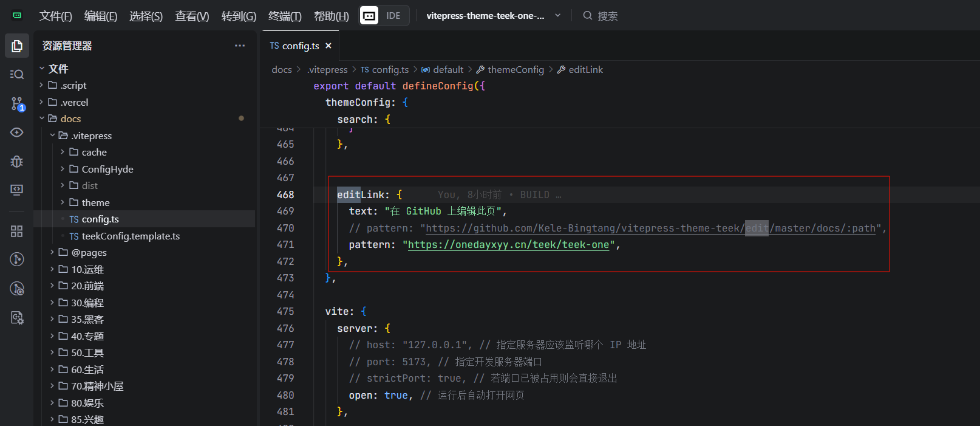This screenshot has height=426, width=980.
Task: Click the IDE mode icon button
Action: tap(369, 16)
